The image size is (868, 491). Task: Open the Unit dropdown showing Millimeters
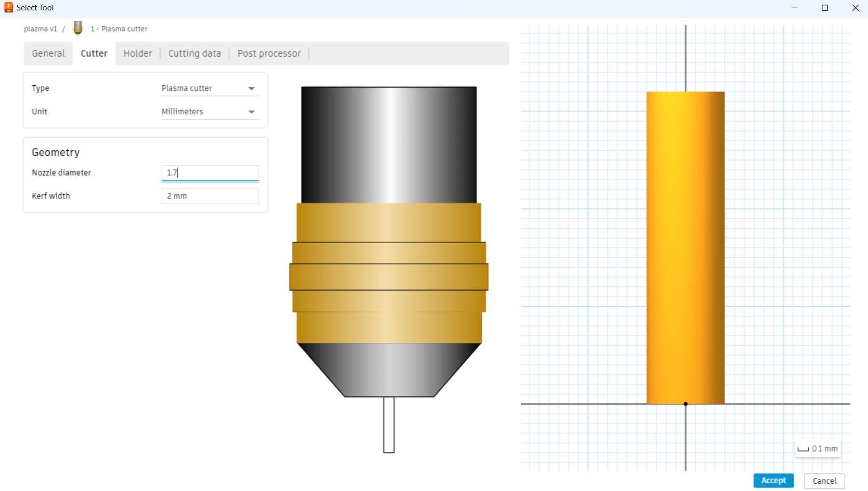point(210,112)
